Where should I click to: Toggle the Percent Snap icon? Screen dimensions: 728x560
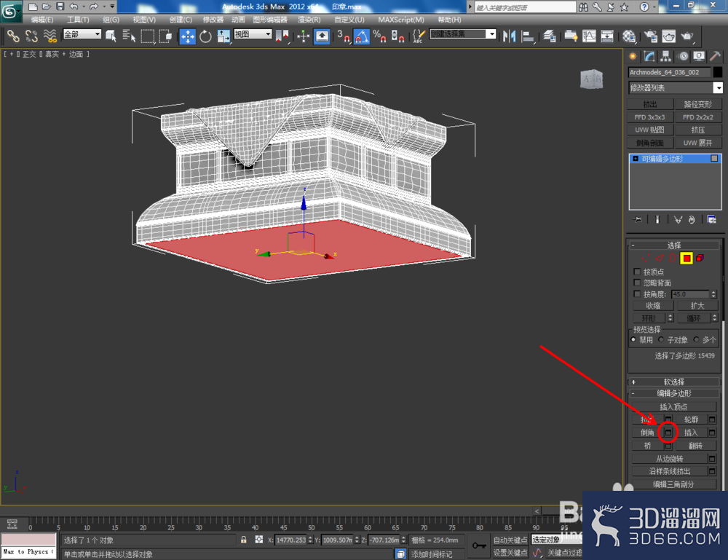(x=380, y=36)
